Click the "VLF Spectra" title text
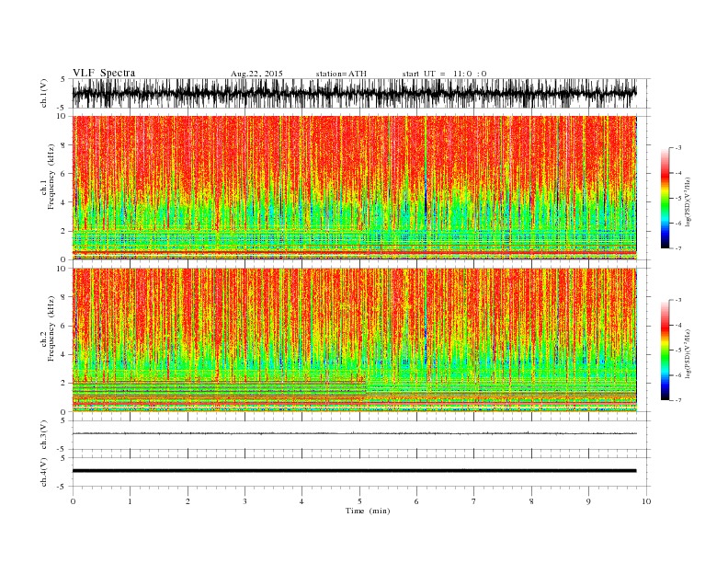The height and width of the screenshot is (563, 728). tap(104, 73)
